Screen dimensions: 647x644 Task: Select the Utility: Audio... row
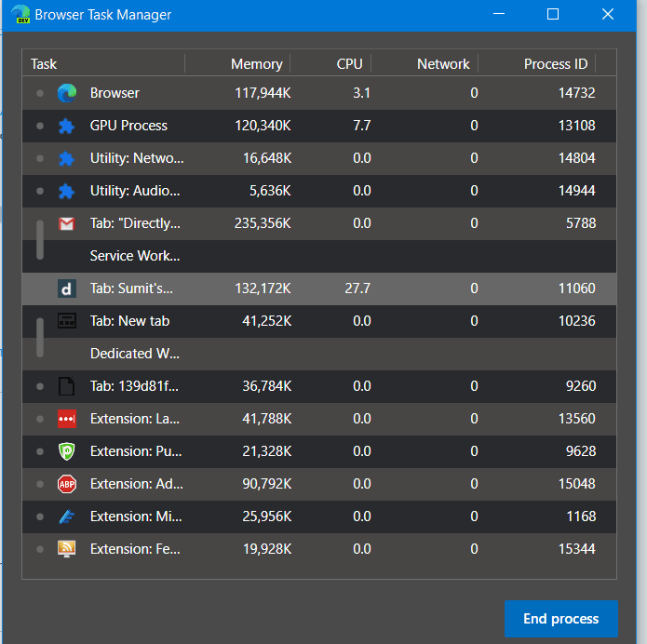tap(319, 191)
